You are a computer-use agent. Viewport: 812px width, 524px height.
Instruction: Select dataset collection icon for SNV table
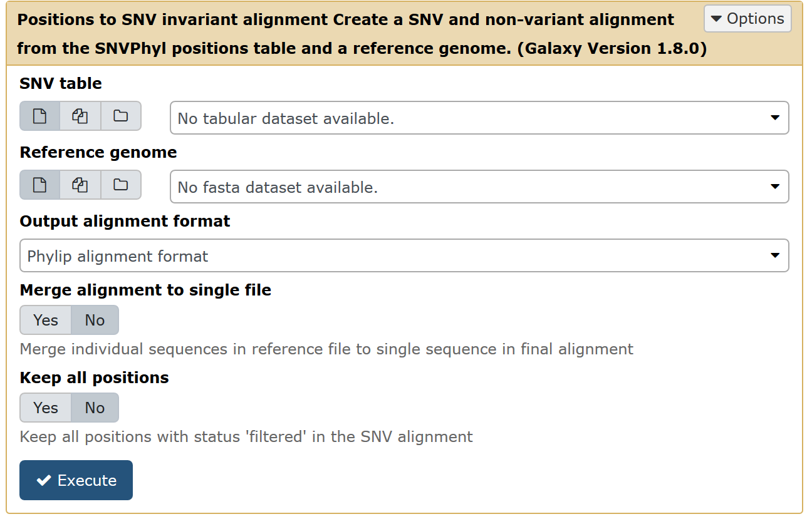pos(120,116)
